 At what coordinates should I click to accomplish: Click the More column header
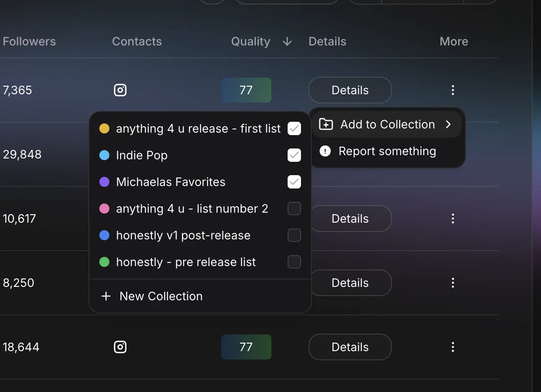tap(454, 42)
